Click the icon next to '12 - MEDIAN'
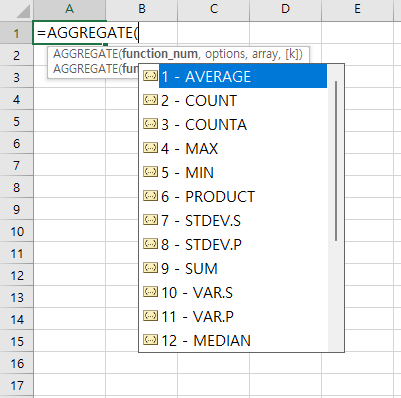 click(150, 340)
